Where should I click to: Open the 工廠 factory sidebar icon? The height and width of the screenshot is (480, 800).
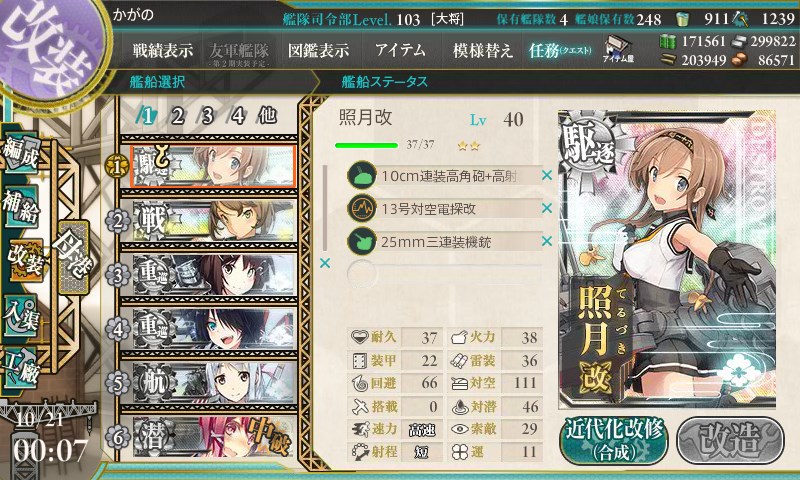pyautogui.click(x=21, y=368)
